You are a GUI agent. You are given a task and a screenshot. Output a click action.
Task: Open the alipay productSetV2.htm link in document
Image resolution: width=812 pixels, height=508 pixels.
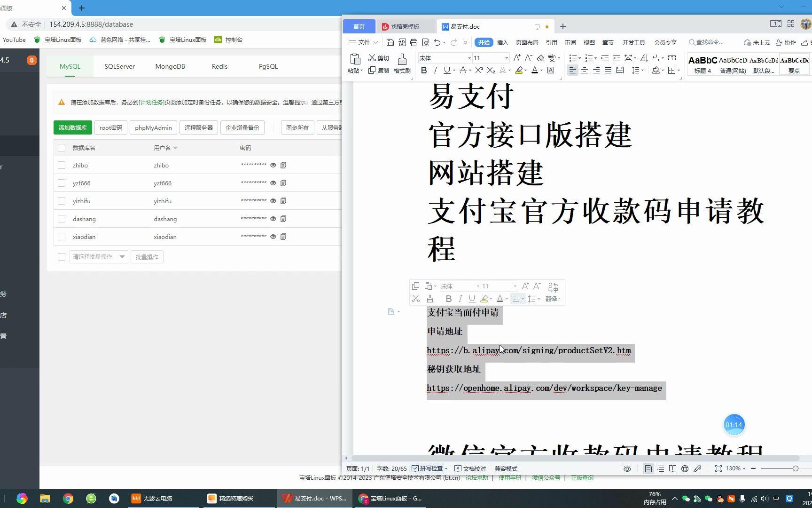529,350
